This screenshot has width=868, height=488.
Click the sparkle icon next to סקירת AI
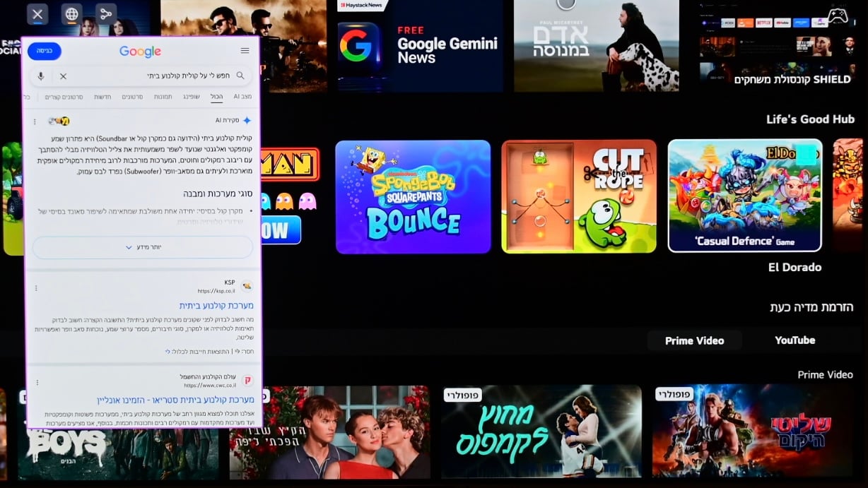247,121
